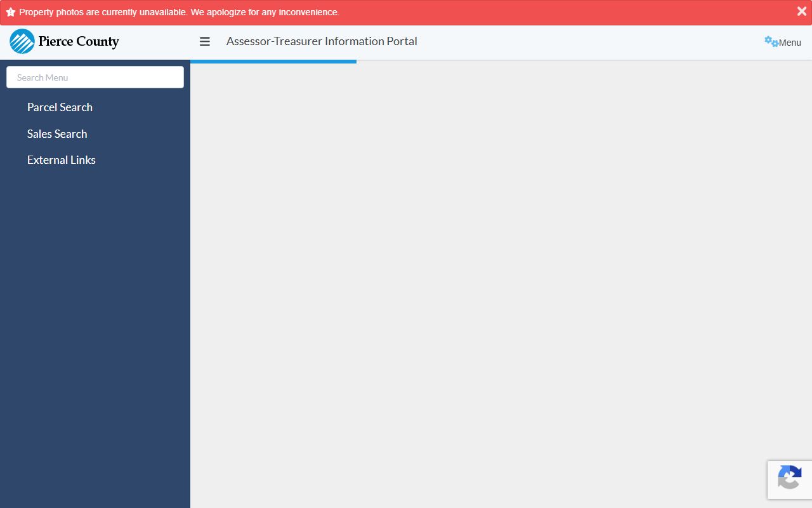
Task: Click the Assessor-Treasurer Information Portal title
Action: coord(322,41)
